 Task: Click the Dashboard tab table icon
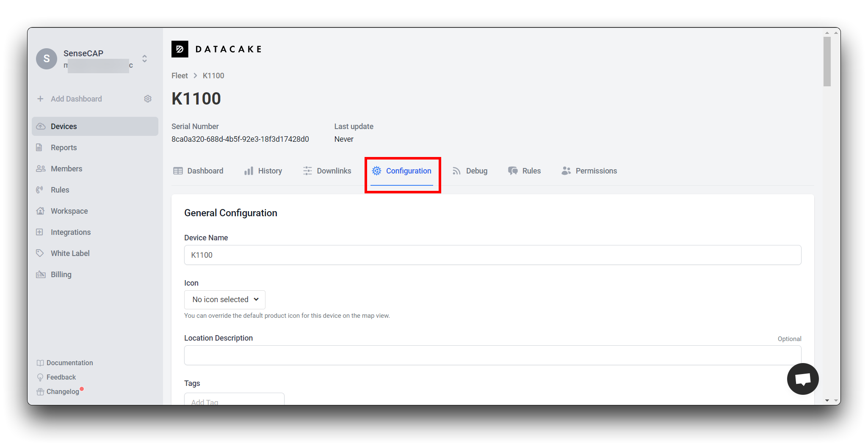178,171
